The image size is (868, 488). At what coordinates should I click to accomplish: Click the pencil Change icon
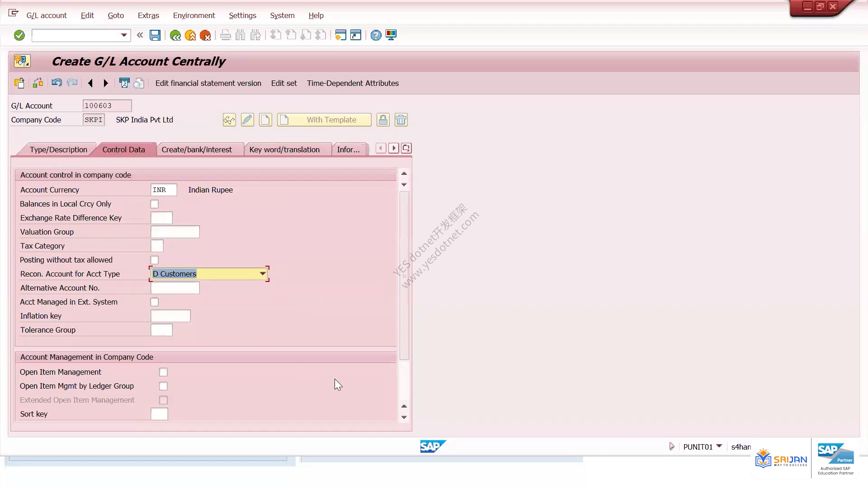coord(247,120)
